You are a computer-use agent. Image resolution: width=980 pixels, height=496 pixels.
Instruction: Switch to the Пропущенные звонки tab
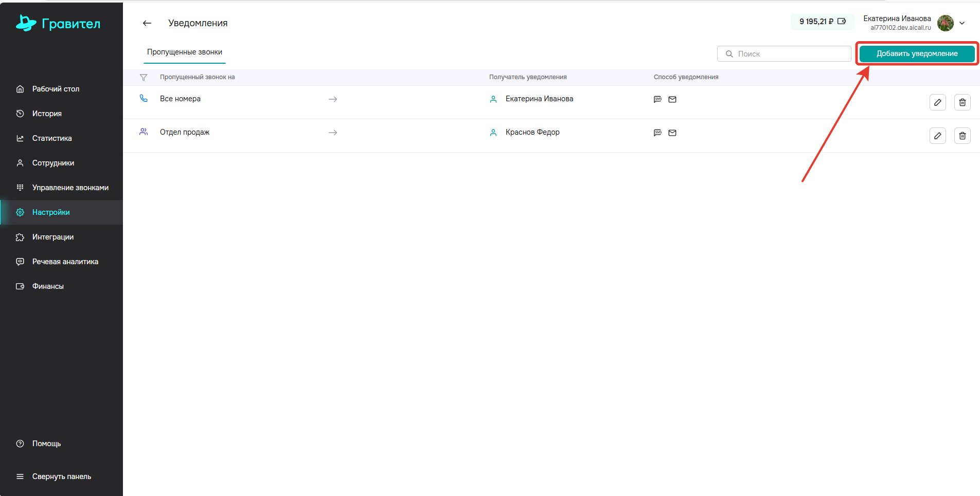(185, 52)
